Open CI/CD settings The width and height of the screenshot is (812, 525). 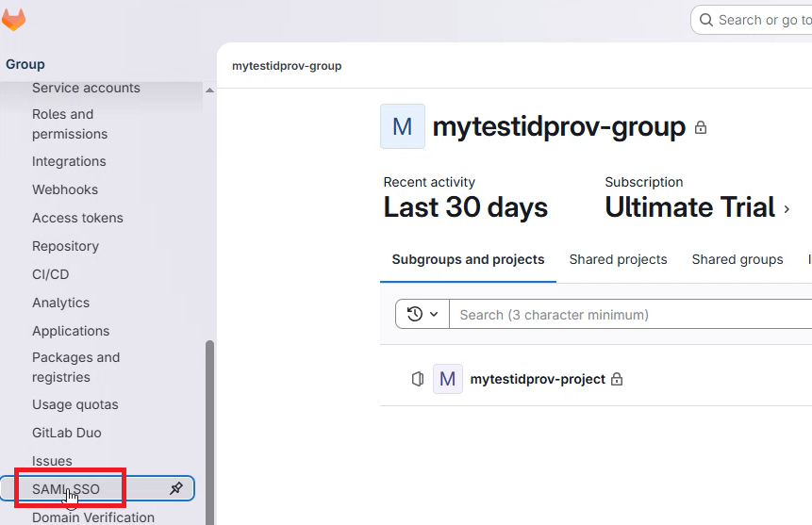(50, 274)
